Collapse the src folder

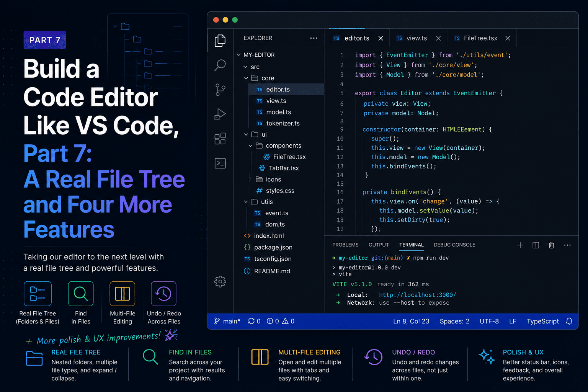[x=245, y=67]
